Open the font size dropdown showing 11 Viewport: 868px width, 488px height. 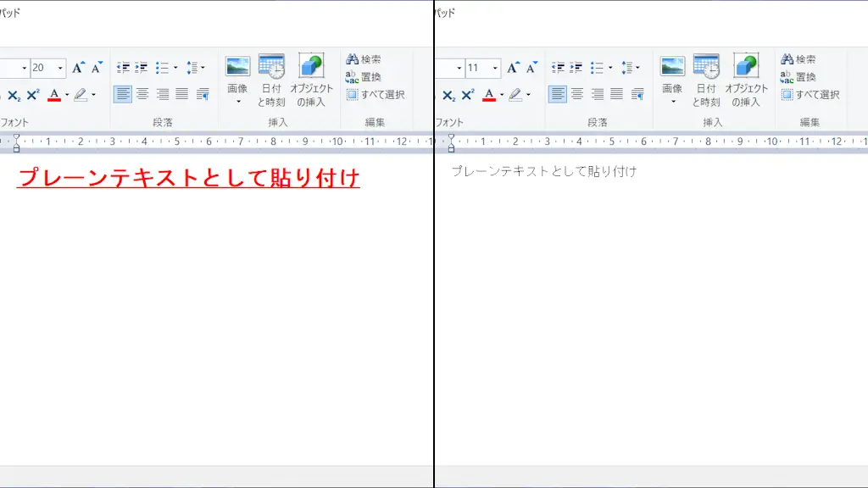click(495, 68)
